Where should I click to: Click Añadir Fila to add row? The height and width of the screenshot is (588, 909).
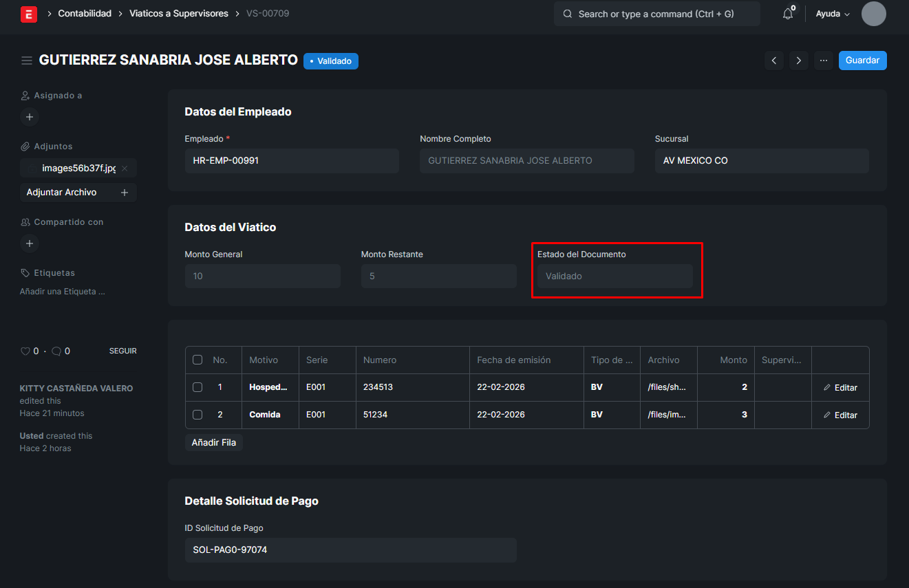pyautogui.click(x=214, y=443)
